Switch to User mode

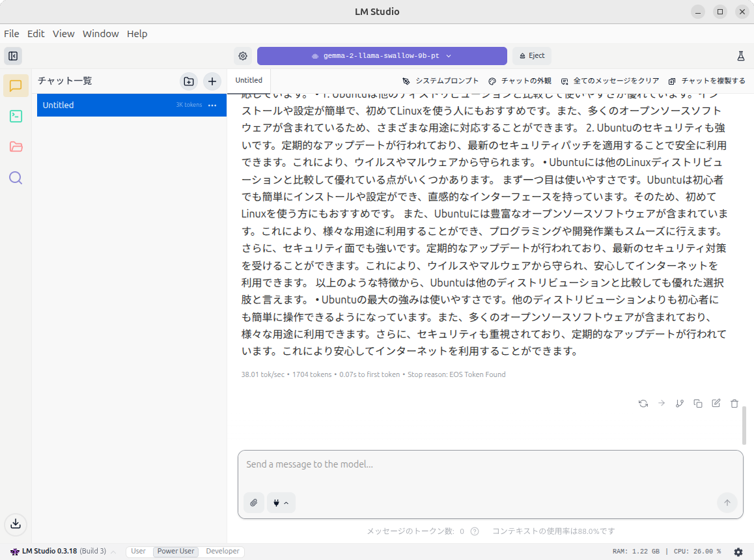click(138, 551)
